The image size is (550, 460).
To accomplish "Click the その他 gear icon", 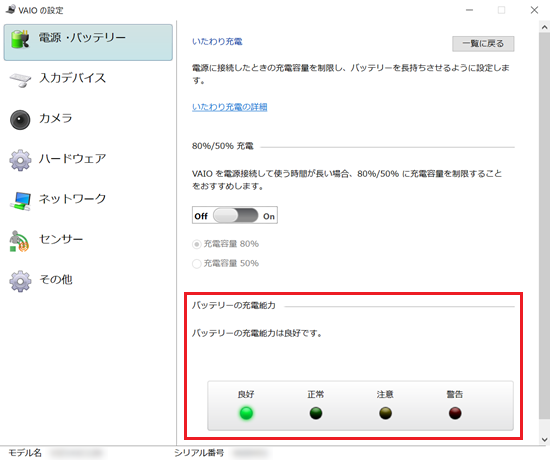I will 20,281.
